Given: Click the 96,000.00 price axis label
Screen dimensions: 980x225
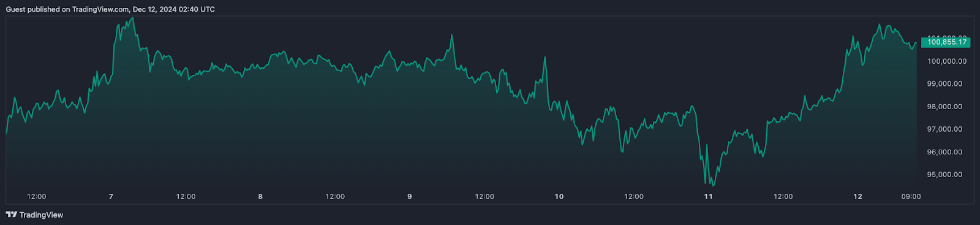Looking at the screenshot, I should 944,152.
